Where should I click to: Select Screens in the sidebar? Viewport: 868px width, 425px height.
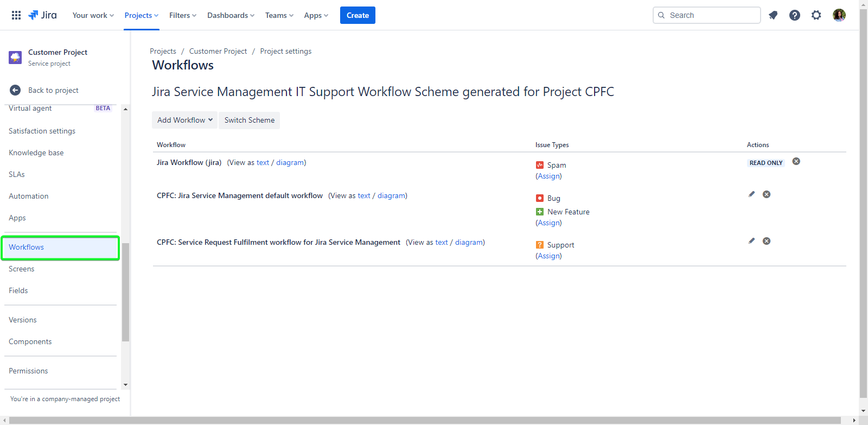tap(22, 269)
